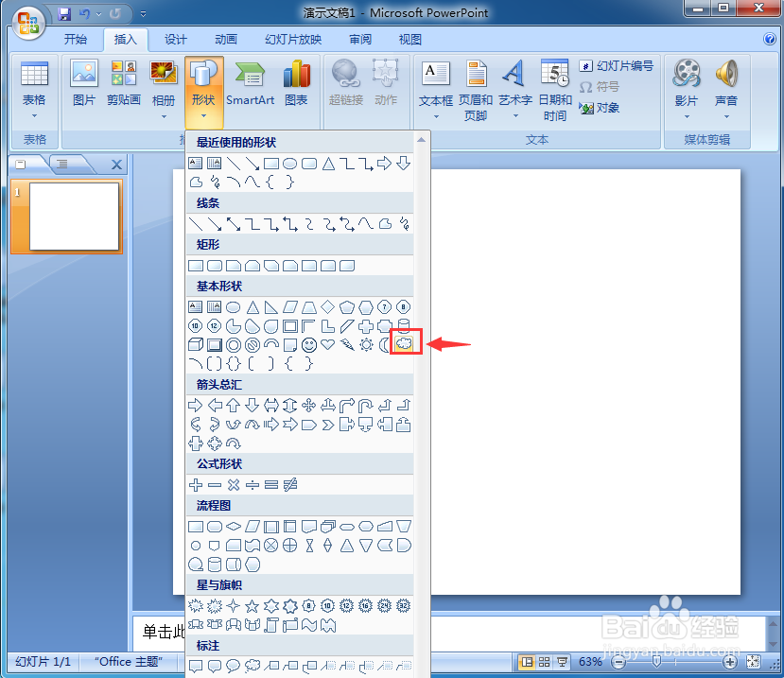
Task: Select the diamond shape in basic shapes
Action: pyautogui.click(x=328, y=306)
